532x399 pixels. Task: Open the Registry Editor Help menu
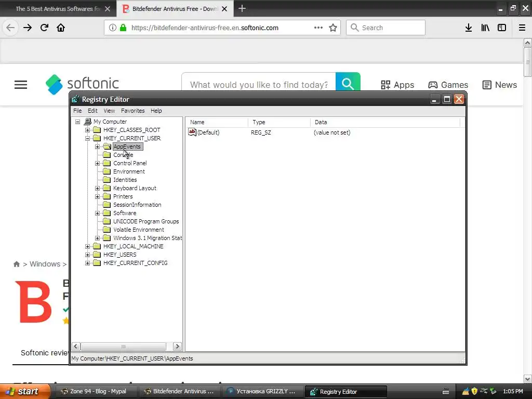click(x=156, y=111)
